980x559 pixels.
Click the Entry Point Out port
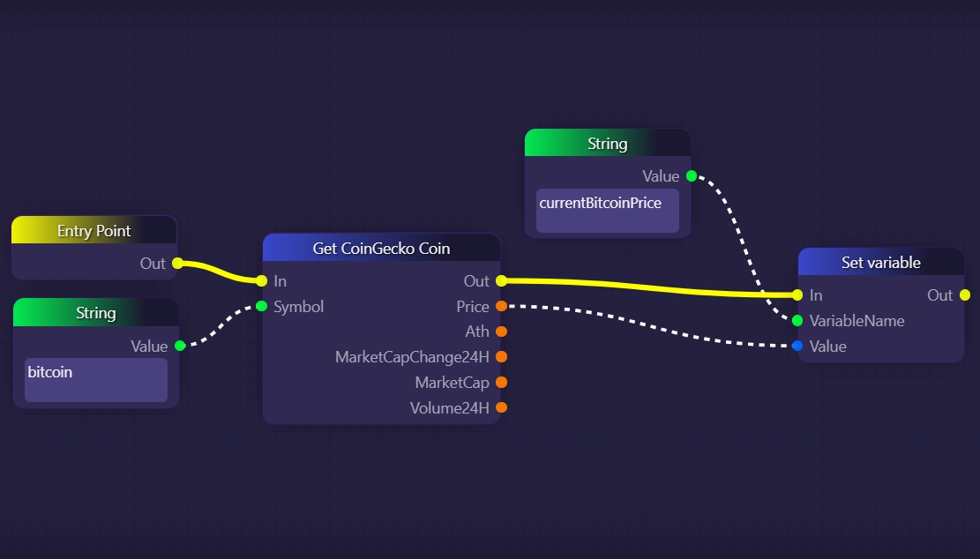pyautogui.click(x=177, y=263)
